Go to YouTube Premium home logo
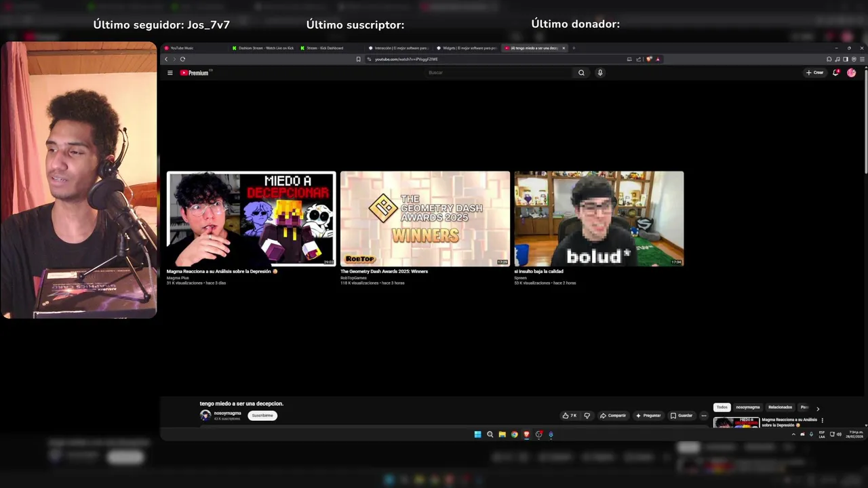 [195, 73]
